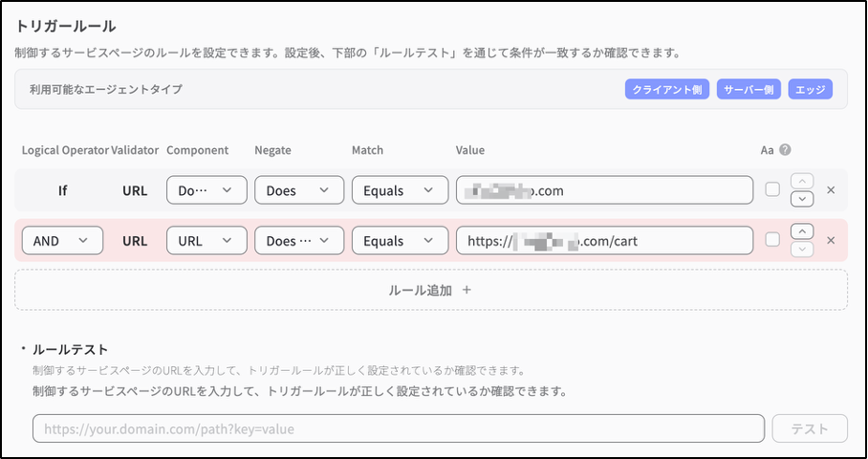Click the ルールテスト section title
Screen dimensions: 868x459
click(x=71, y=349)
